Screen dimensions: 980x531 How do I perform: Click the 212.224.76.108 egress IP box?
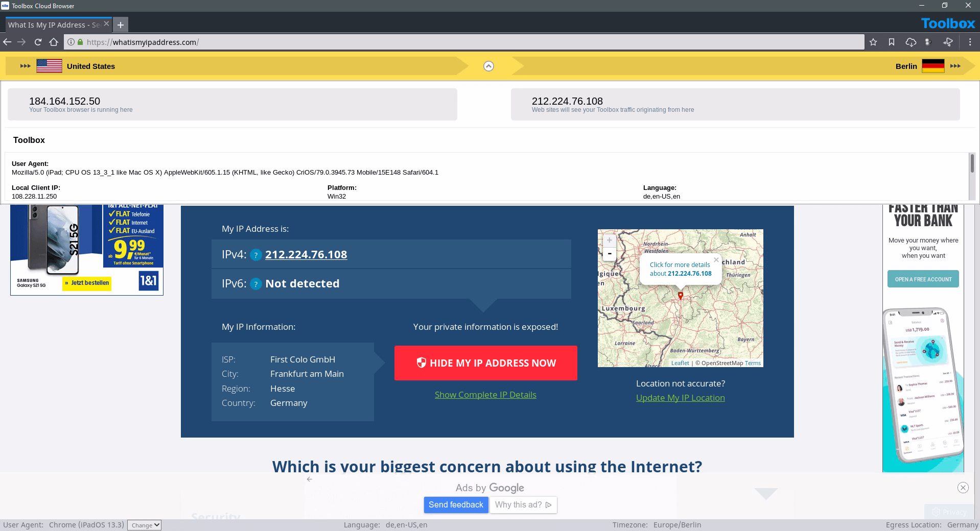(x=735, y=105)
